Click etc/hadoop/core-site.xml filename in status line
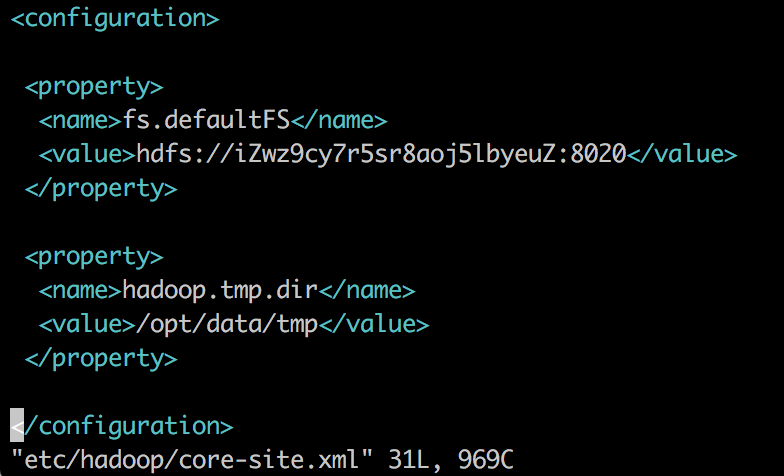Screen dimensions: 784x476 click(192, 459)
